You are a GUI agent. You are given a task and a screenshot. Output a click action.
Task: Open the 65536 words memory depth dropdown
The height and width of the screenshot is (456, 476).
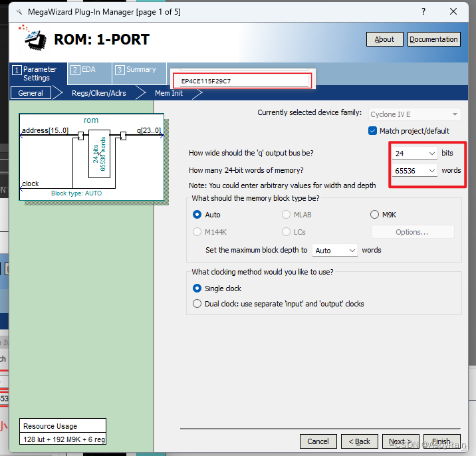pos(414,171)
